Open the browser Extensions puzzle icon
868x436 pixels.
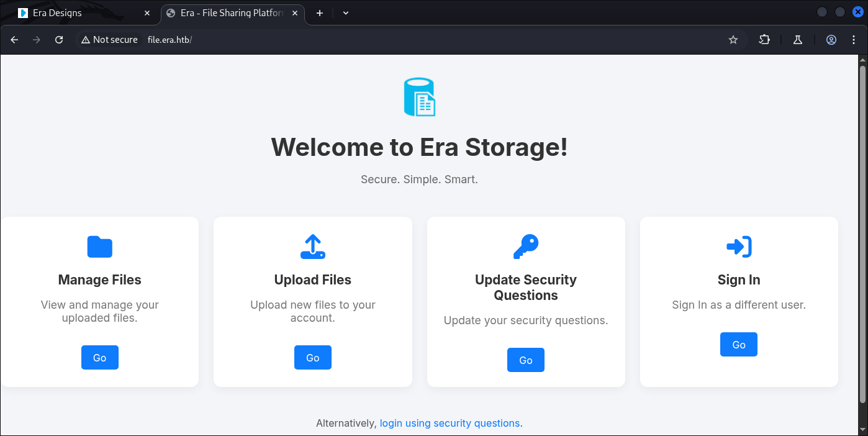[764, 40]
